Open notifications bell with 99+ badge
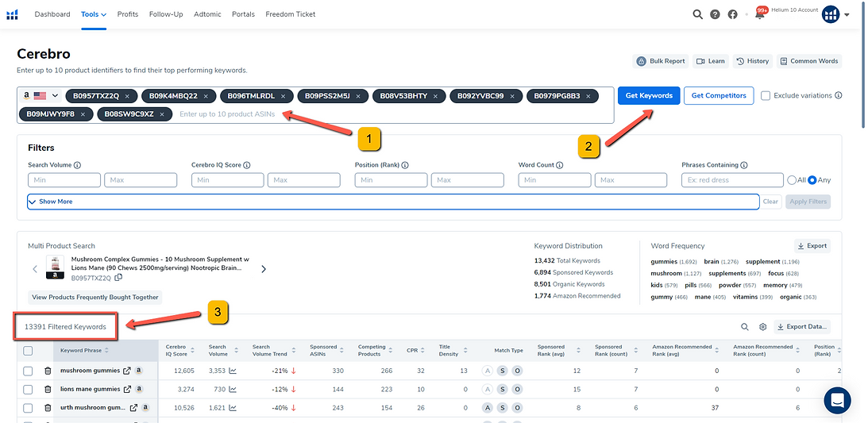This screenshot has height=423, width=868. click(x=761, y=13)
